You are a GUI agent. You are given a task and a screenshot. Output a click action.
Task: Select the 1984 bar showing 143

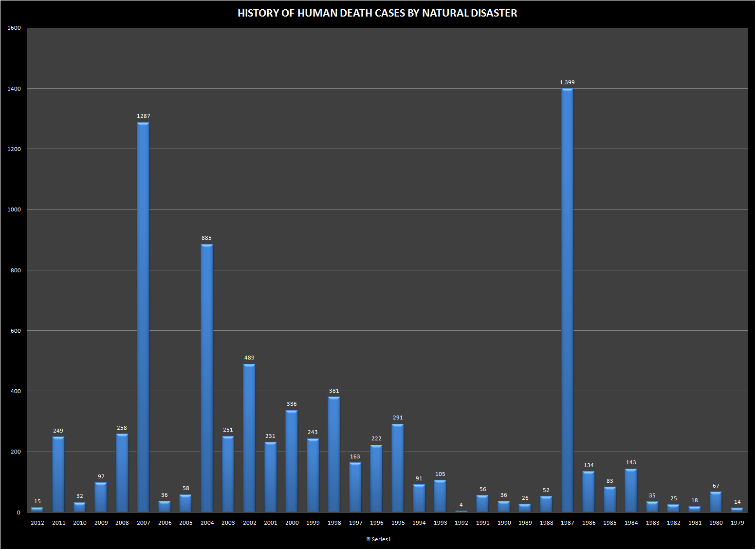[631, 490]
